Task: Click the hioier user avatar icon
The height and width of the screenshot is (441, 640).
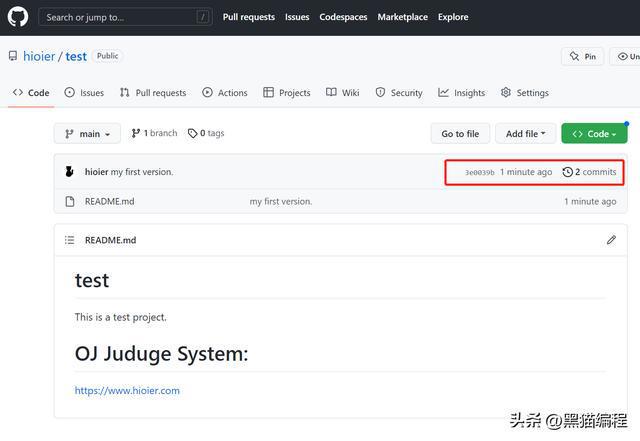Action: click(x=69, y=172)
